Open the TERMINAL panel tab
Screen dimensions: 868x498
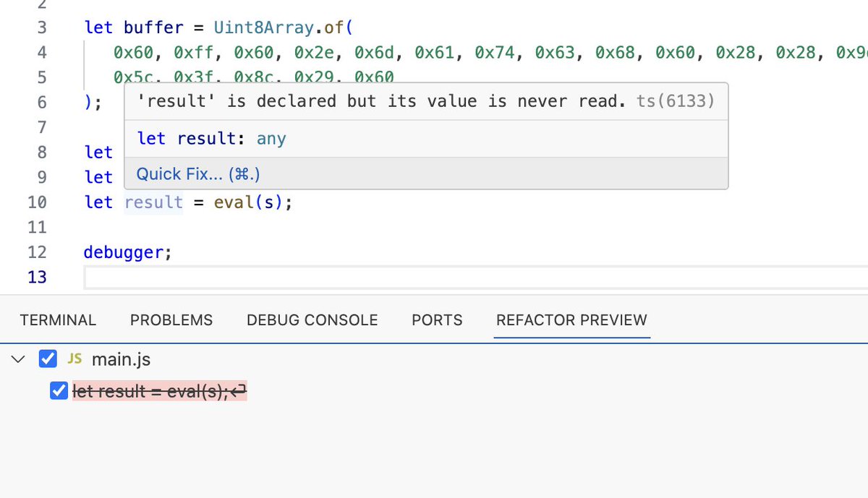(58, 320)
